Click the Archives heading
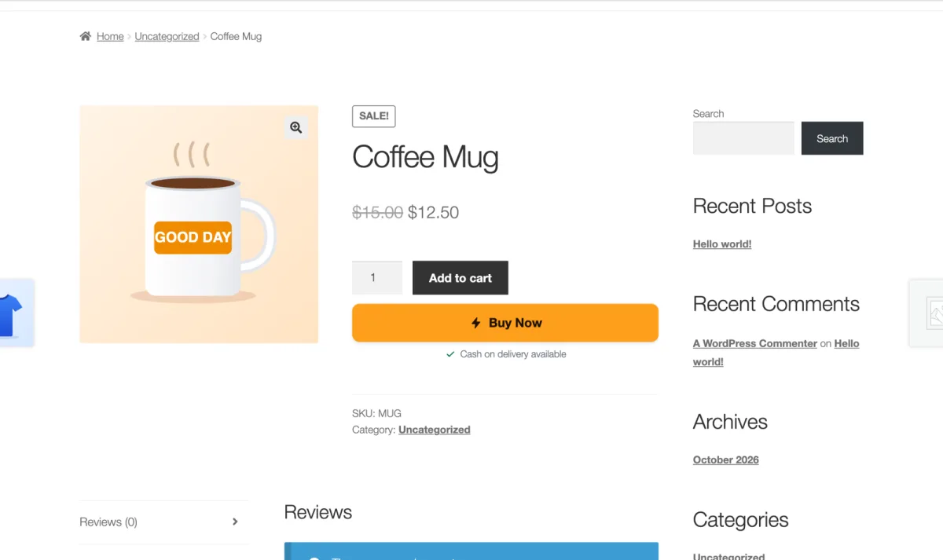The height and width of the screenshot is (560, 943). coord(730,422)
